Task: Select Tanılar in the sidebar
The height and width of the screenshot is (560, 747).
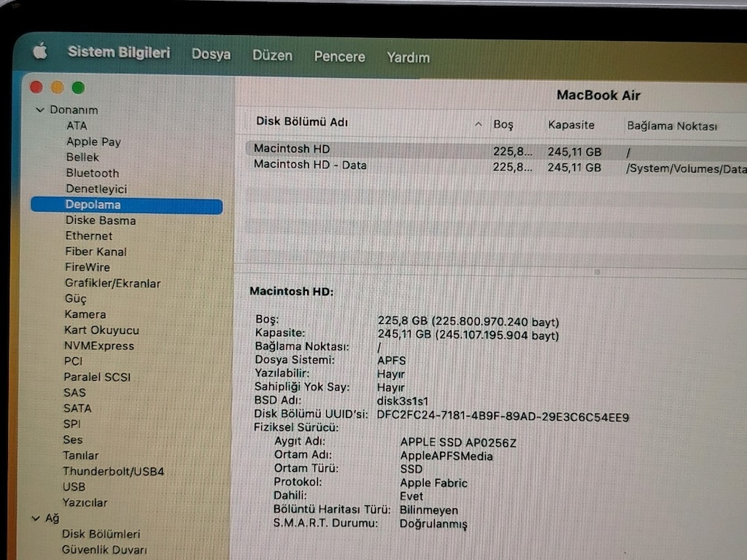Action: [80, 455]
